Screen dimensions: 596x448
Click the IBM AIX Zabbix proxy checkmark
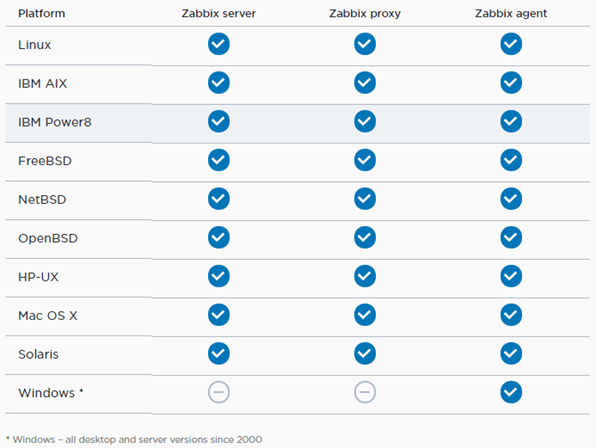pos(365,83)
